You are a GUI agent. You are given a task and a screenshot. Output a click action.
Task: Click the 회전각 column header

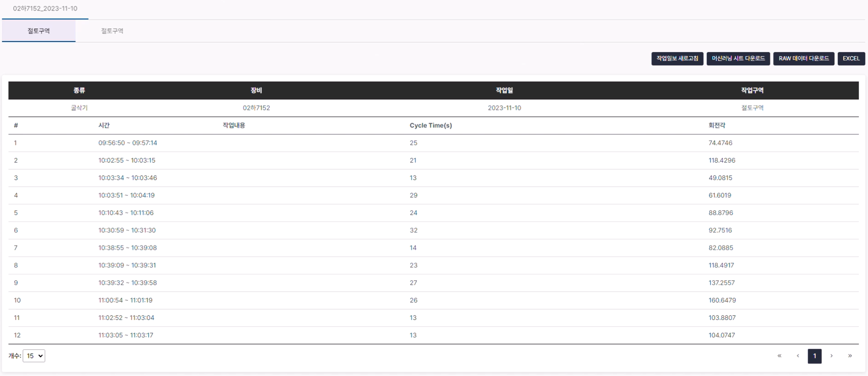click(x=716, y=126)
